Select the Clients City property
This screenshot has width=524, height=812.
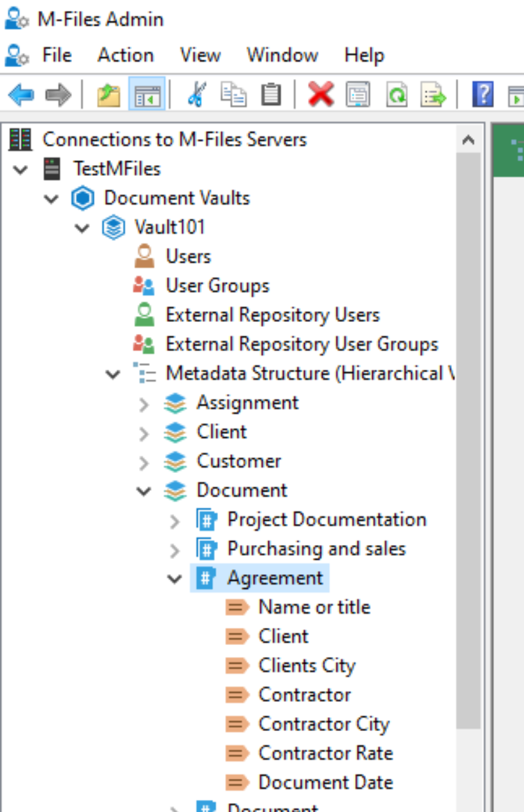coord(307,666)
